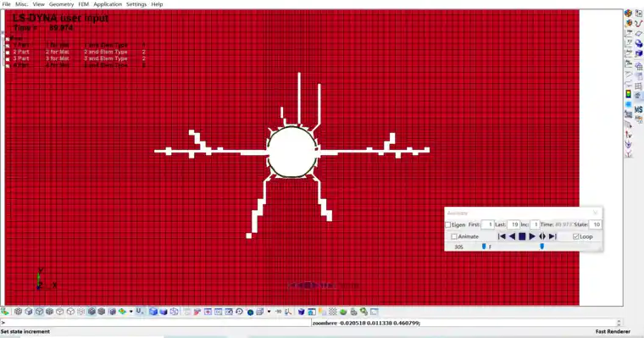Open the dropdown arrow next to the view cube icon
The width and height of the screenshot is (644, 338).
(269, 312)
